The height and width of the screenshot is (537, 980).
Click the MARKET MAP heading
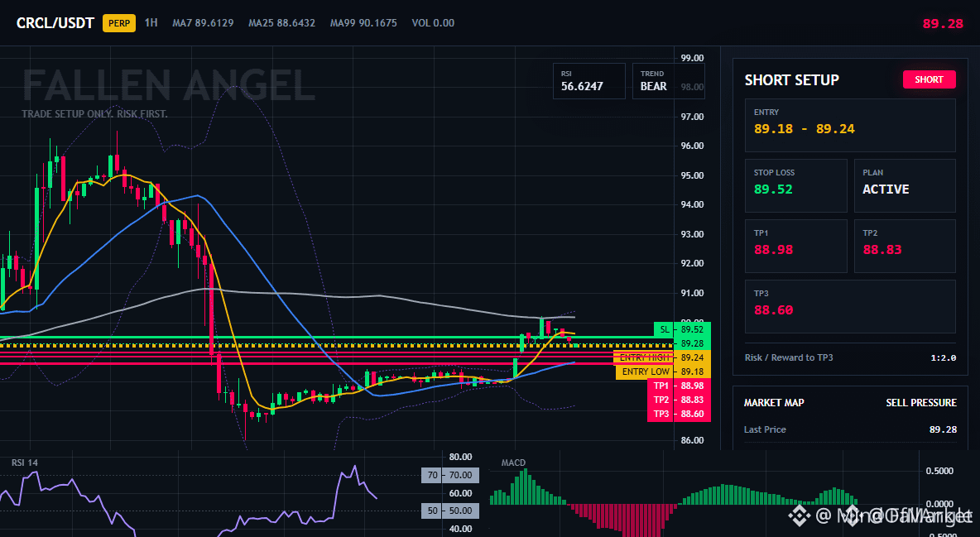(x=774, y=403)
